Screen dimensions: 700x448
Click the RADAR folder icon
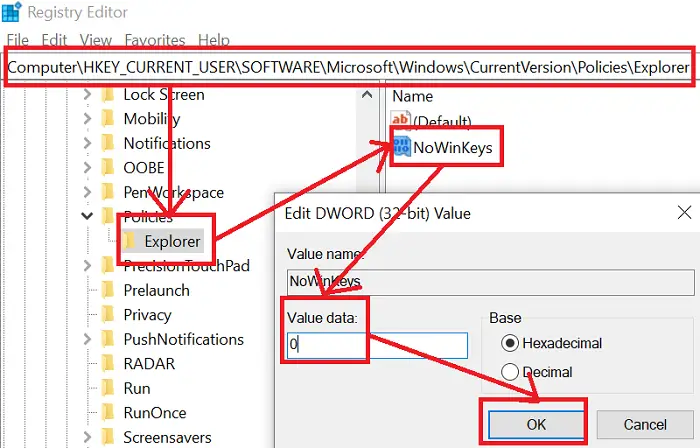tap(108, 364)
